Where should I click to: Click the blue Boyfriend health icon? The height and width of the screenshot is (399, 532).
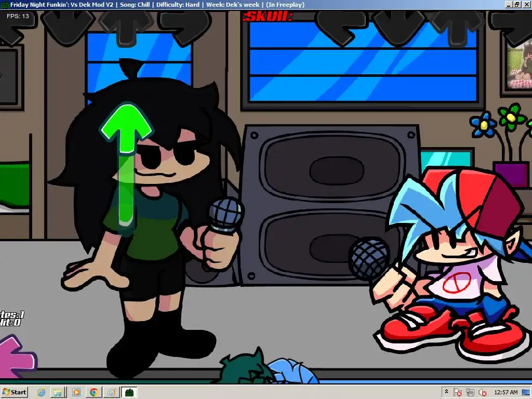pyautogui.click(x=294, y=370)
